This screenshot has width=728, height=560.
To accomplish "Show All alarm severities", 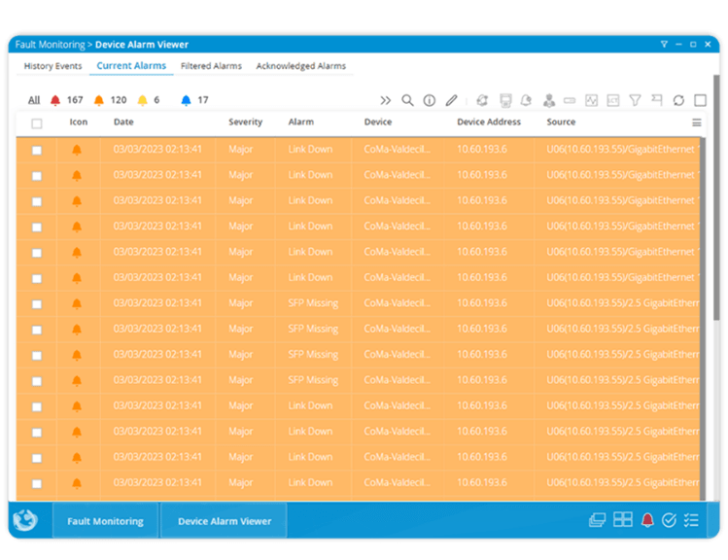I will pyautogui.click(x=34, y=100).
